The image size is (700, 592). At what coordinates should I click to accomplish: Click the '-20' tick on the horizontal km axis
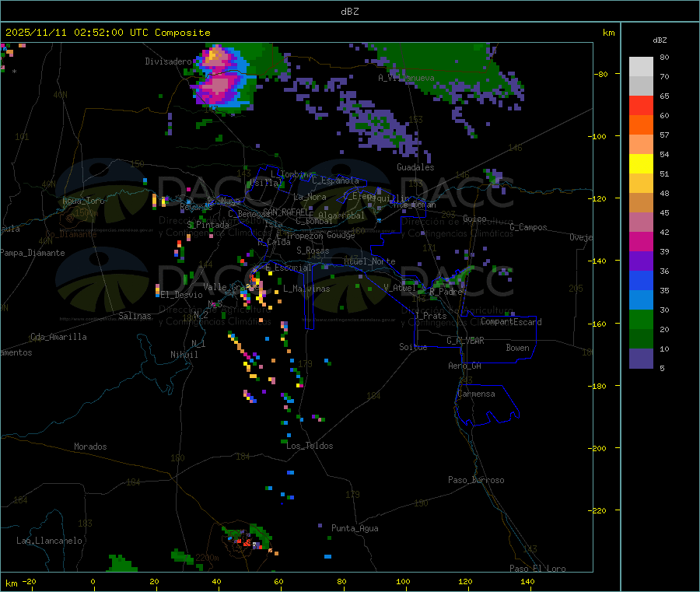[x=29, y=581]
